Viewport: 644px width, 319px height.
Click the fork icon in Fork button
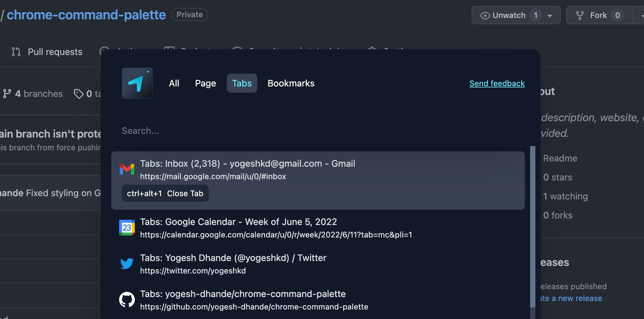tap(580, 15)
